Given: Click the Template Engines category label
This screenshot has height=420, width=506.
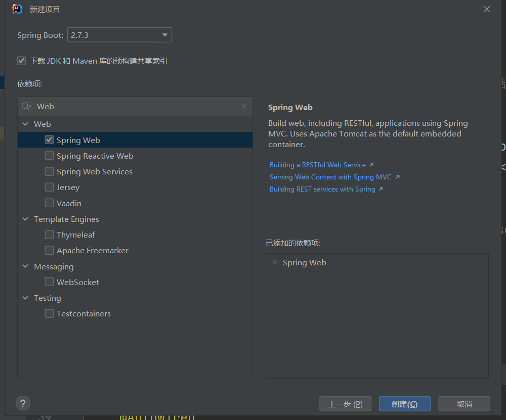Looking at the screenshot, I should pos(66,219).
